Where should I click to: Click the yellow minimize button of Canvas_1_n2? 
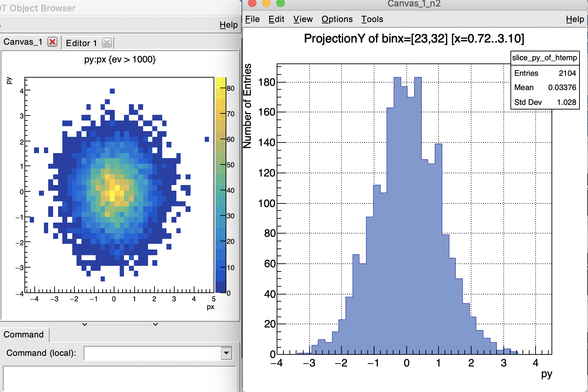pyautogui.click(x=266, y=3)
